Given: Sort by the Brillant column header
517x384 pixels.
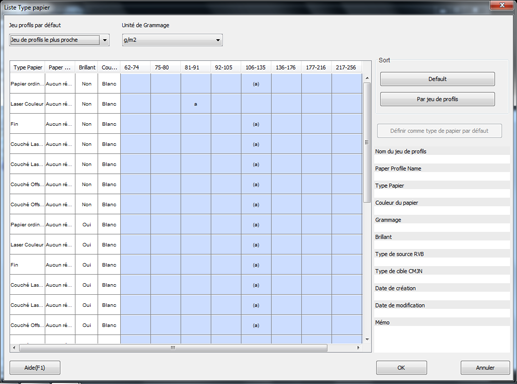Looking at the screenshot, I should pyautogui.click(x=87, y=67).
